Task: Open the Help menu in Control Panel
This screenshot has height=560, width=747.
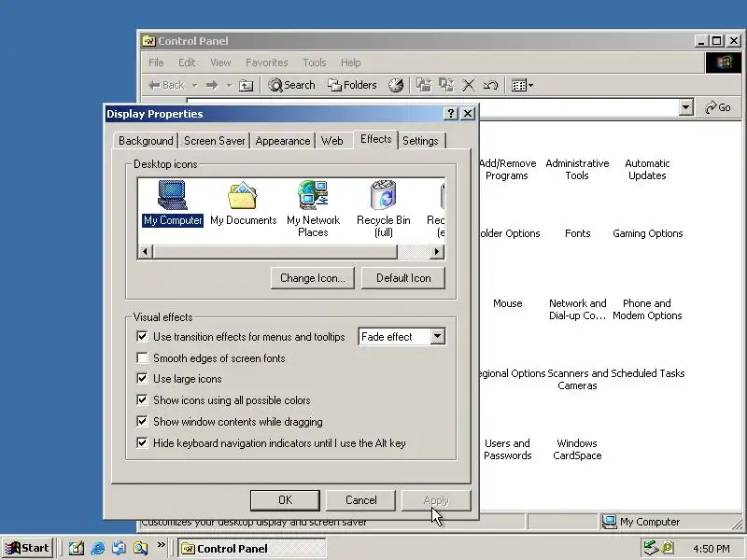Action: pos(351,63)
